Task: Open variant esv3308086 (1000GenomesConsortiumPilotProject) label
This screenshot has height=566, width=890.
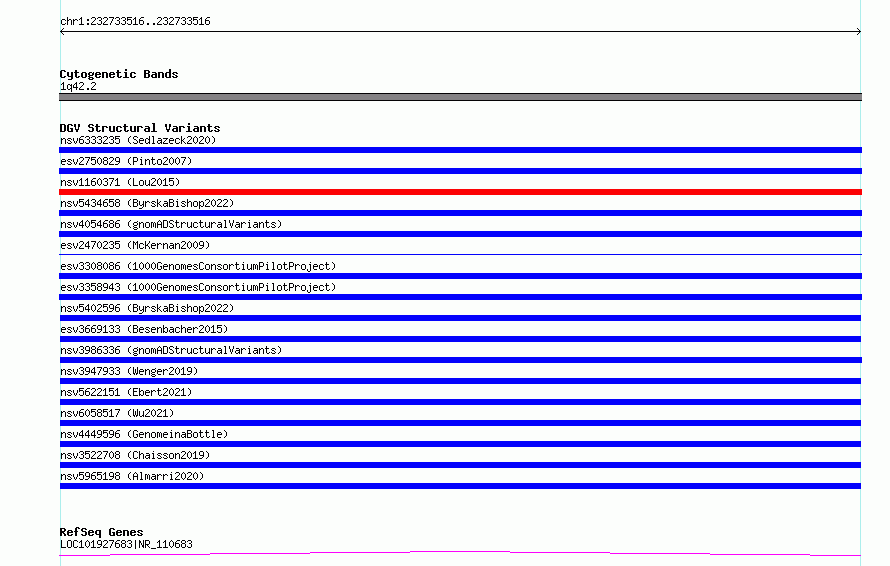Action: [x=198, y=266]
